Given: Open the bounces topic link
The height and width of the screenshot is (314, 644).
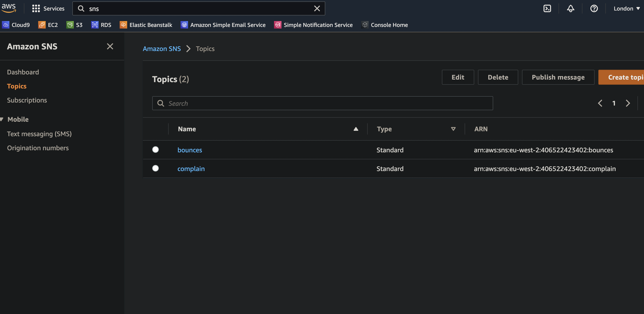Looking at the screenshot, I should point(189,150).
